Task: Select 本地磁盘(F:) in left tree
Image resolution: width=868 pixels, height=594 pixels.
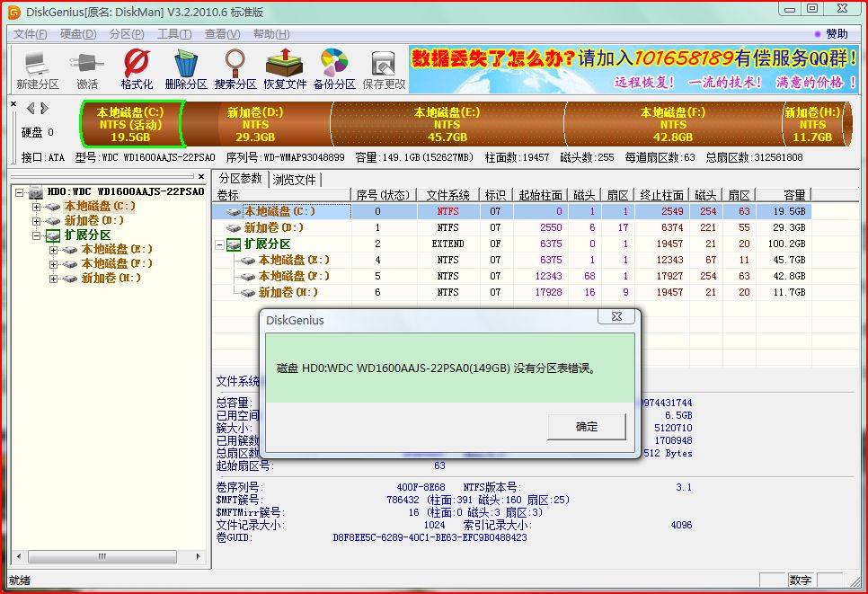Action: pos(117,264)
